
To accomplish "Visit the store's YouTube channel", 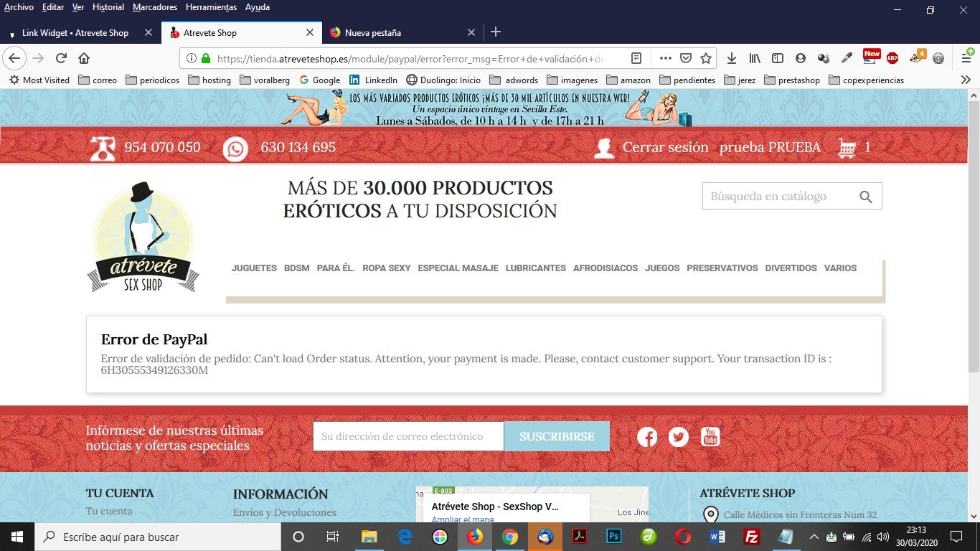I will point(710,437).
